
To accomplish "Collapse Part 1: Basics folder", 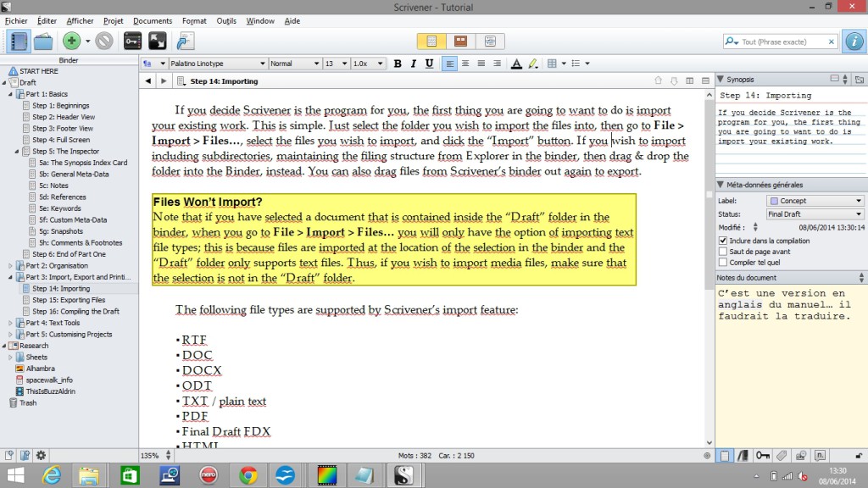I will 10,94.
